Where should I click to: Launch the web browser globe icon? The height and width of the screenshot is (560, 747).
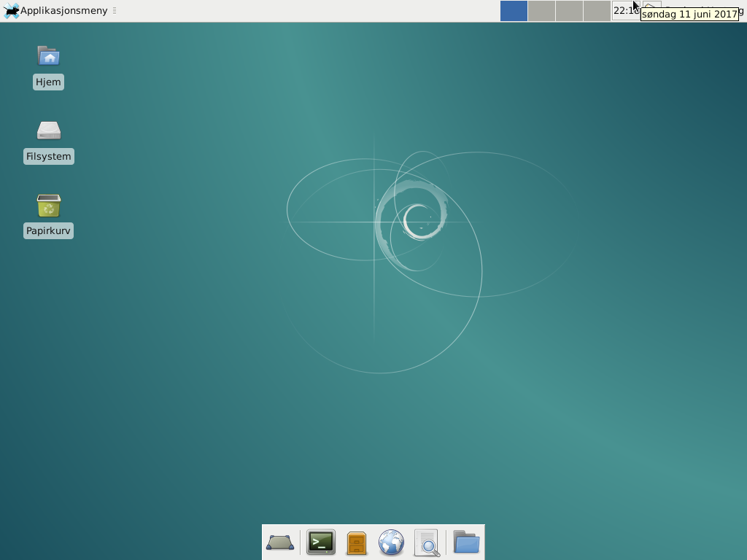[391, 542]
